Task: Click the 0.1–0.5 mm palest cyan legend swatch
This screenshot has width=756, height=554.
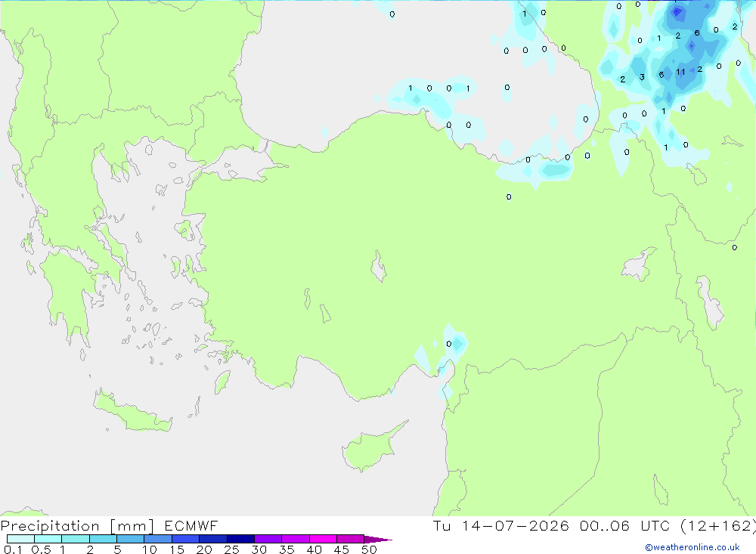Action: point(20,539)
